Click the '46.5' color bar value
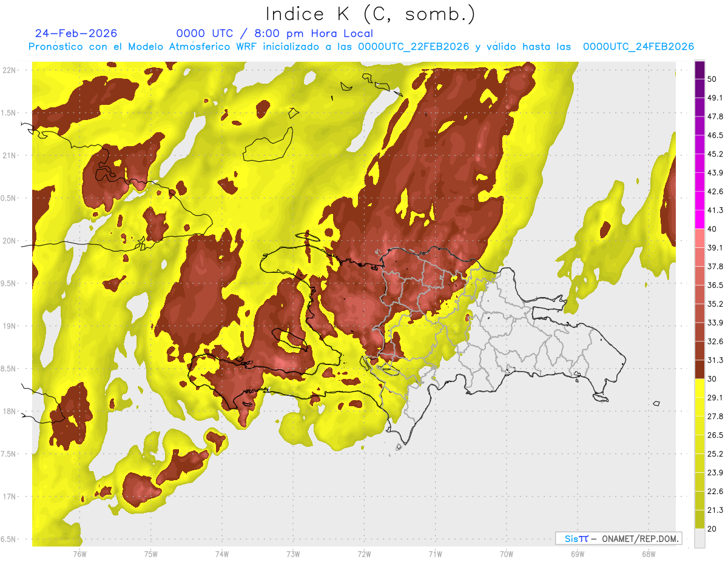 715,135
